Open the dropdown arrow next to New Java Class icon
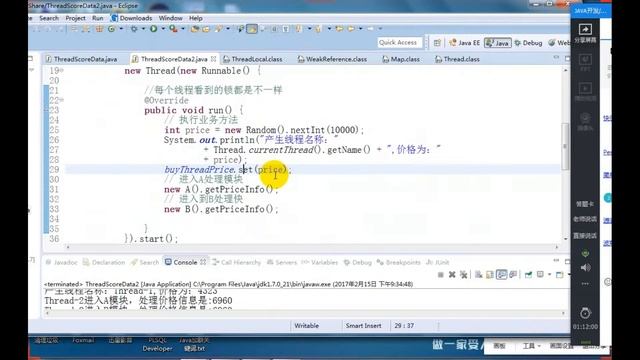This screenshot has width=640, height=360. 121,29
